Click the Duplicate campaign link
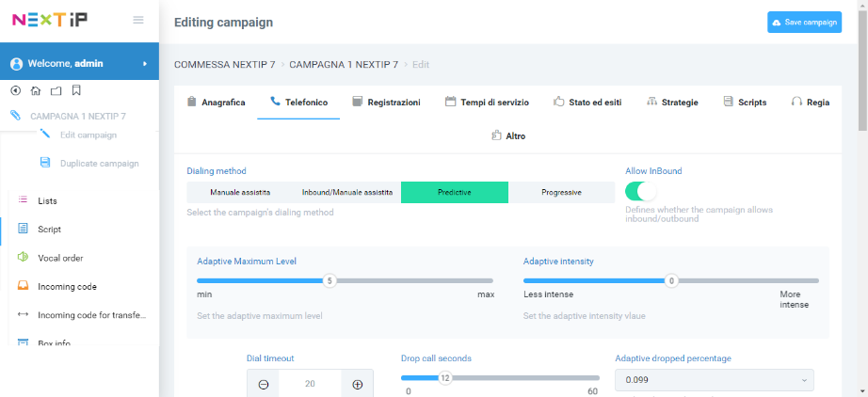 (99, 164)
